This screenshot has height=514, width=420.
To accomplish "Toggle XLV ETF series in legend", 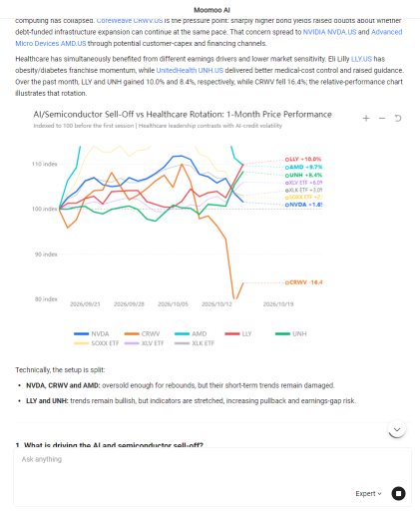I will (144, 343).
